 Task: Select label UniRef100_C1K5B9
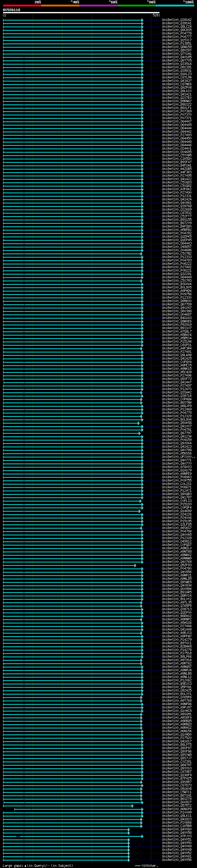pos(177,826)
